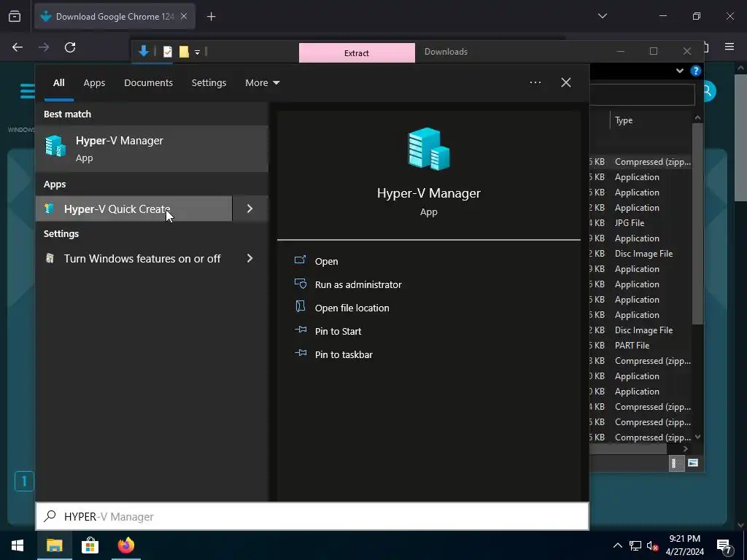The height and width of the screenshot is (560, 747).
Task: Open Microsoft Store from taskbar
Action: click(90, 545)
